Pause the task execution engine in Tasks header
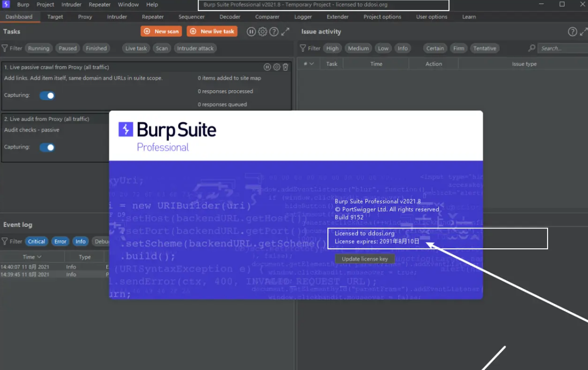Image resolution: width=588 pixels, height=370 pixels. pos(251,32)
